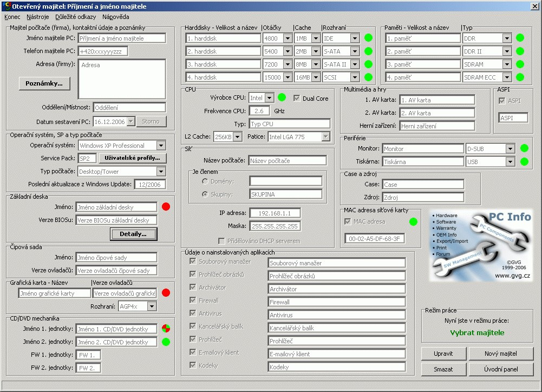The height and width of the screenshot is (392, 542).
Task: Click the IP adresa field 192.168.1.1
Action: tap(275, 213)
